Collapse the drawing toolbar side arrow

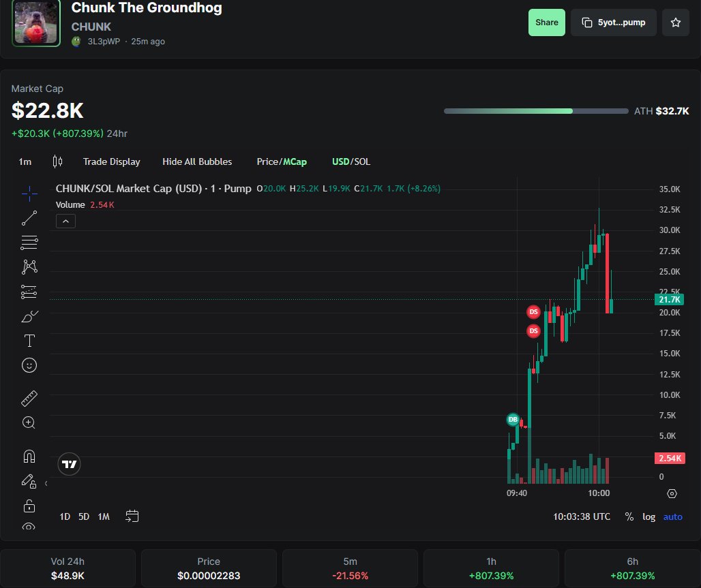point(46,483)
